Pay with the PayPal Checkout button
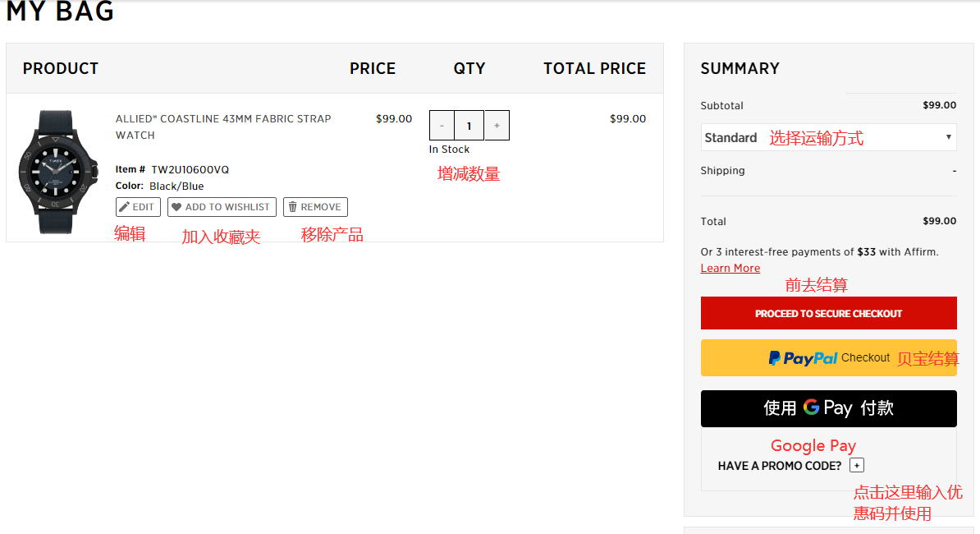 click(x=828, y=358)
